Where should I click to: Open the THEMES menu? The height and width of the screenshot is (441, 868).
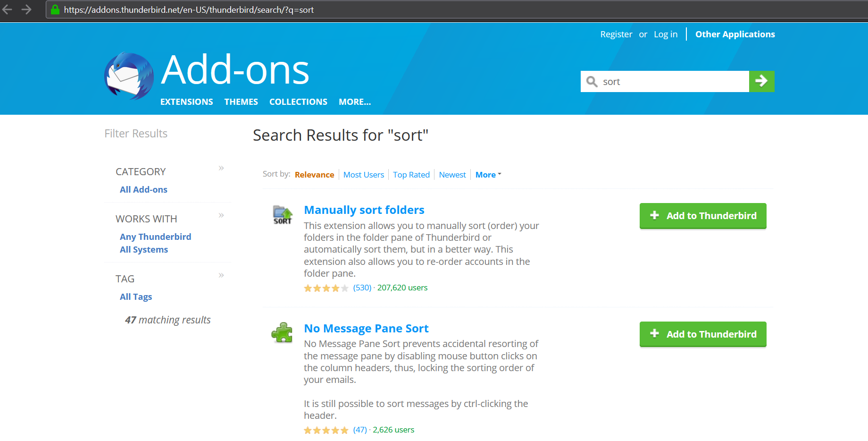coord(241,102)
